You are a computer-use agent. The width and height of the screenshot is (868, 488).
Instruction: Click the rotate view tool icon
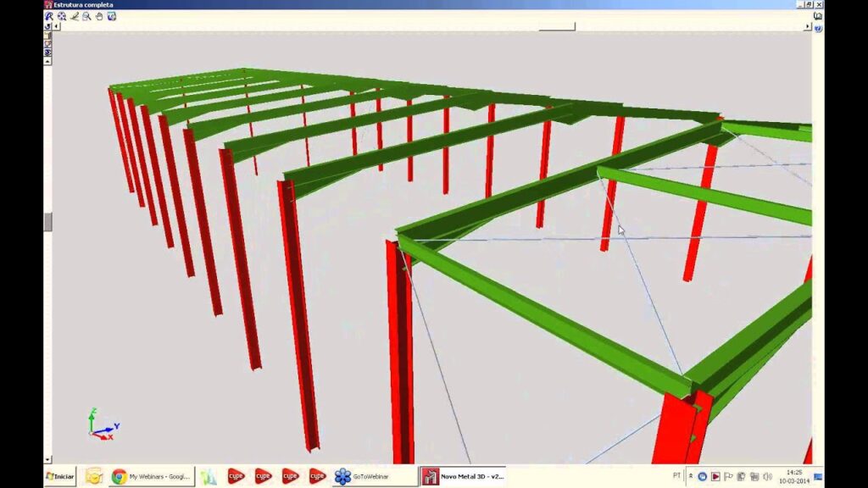[49, 16]
